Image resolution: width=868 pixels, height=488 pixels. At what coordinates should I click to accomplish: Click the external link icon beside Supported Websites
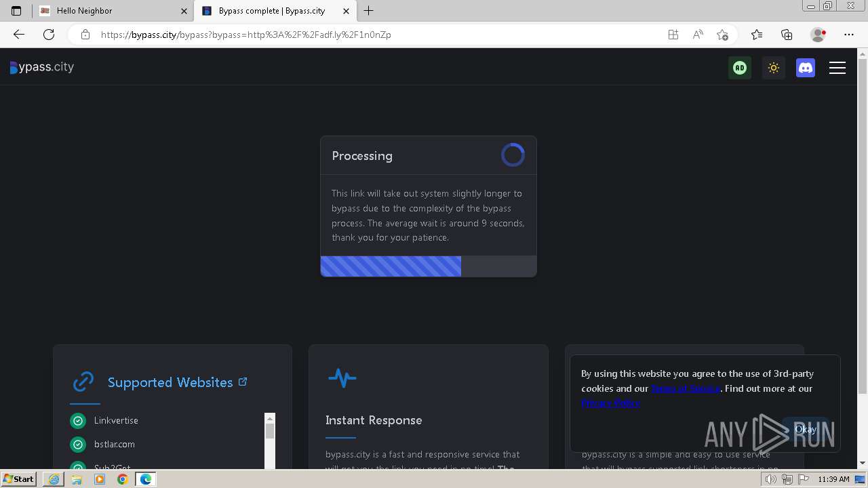point(243,382)
